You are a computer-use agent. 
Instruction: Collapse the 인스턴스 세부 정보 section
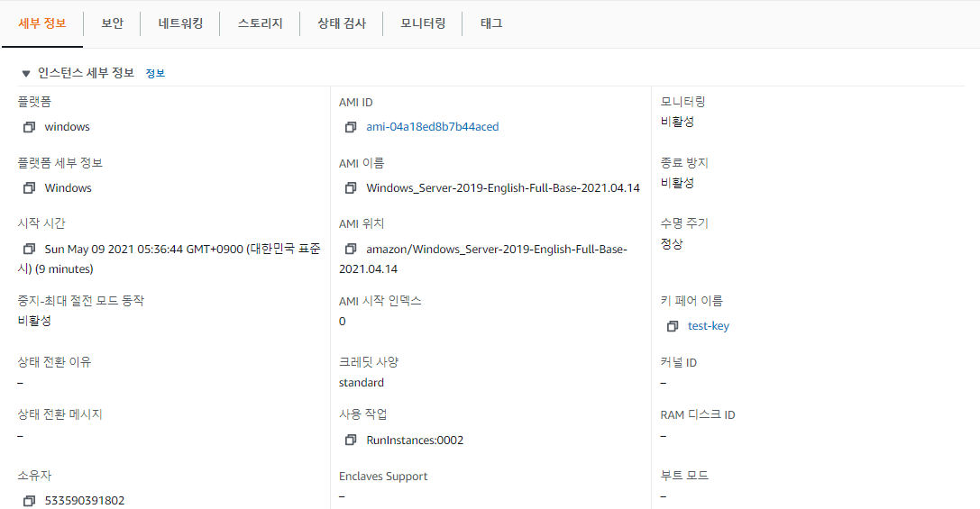pyautogui.click(x=25, y=74)
